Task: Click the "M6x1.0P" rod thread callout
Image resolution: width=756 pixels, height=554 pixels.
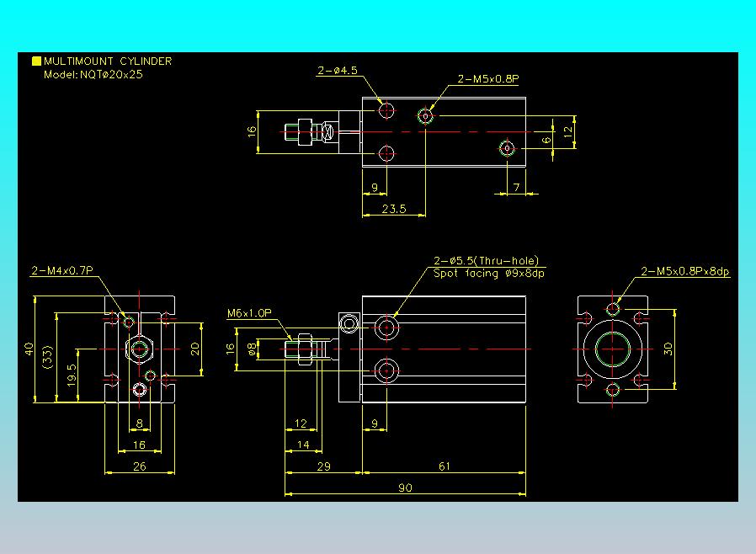Action: tap(249, 313)
